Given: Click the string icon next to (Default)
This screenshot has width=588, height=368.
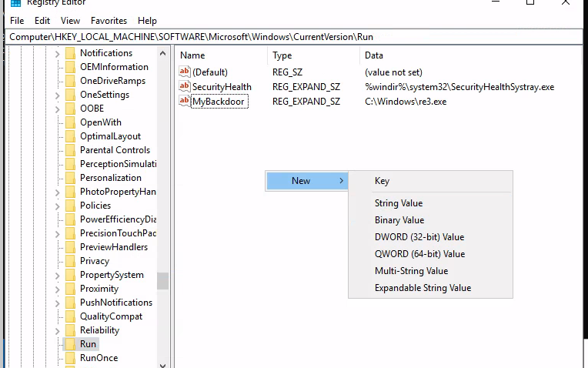Looking at the screenshot, I should pos(184,72).
